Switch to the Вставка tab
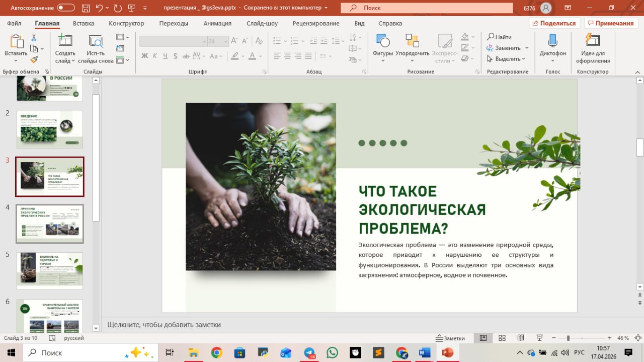This screenshot has width=644, height=362. coord(84,23)
